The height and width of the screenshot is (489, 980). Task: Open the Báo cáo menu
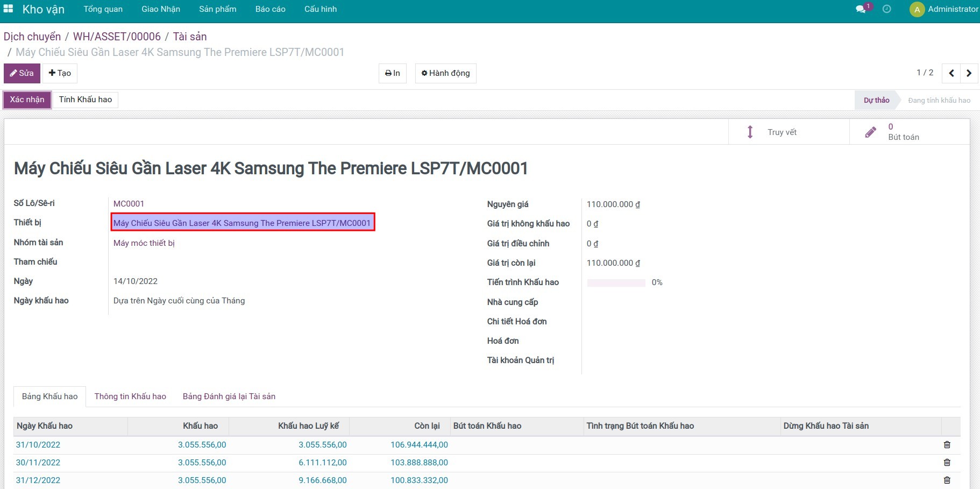click(x=270, y=9)
